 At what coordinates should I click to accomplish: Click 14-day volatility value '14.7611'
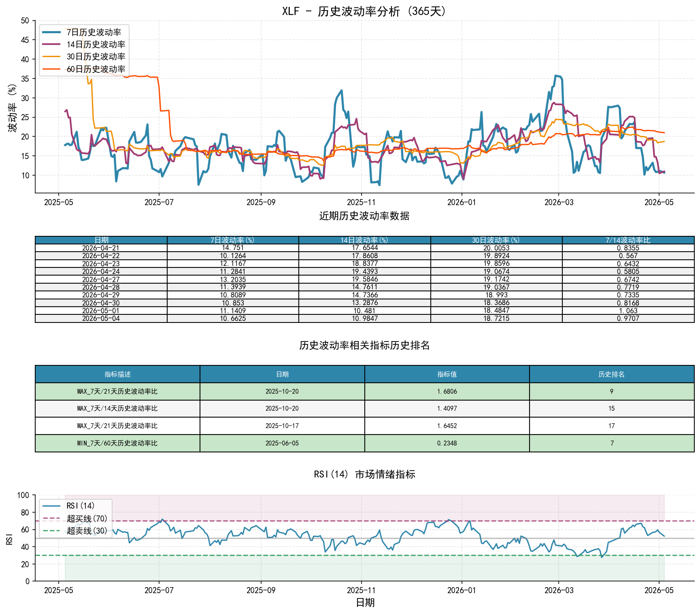coord(364,287)
